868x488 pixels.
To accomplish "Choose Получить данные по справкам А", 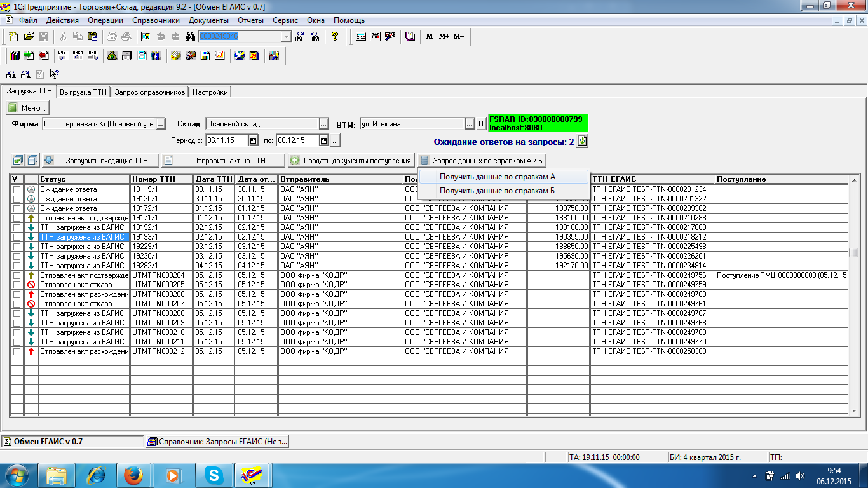I will coord(504,177).
